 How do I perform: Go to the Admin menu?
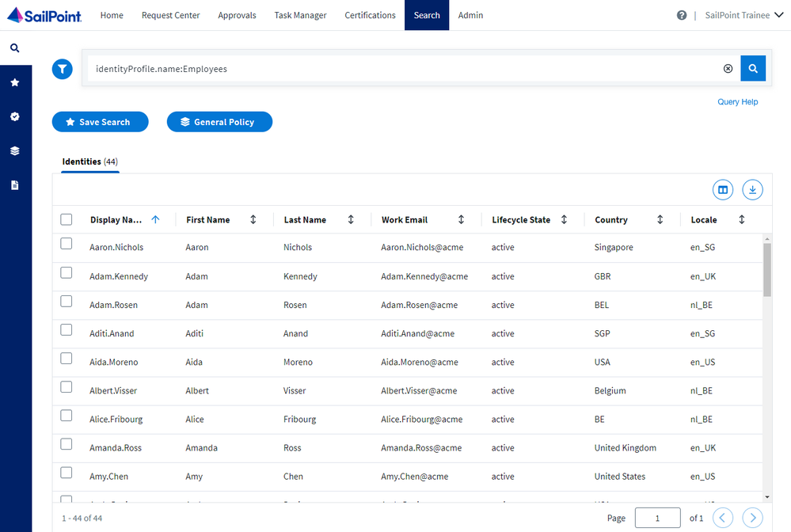tap(470, 15)
